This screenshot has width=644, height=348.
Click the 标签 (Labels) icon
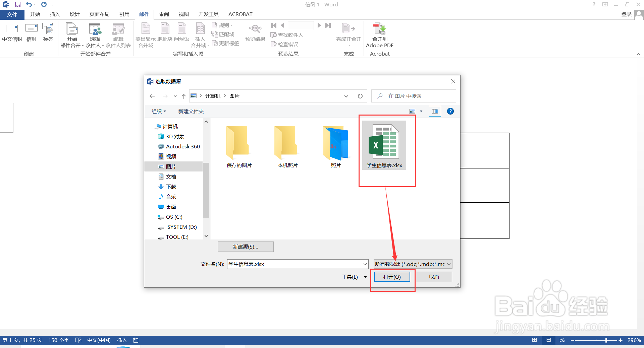pos(48,33)
